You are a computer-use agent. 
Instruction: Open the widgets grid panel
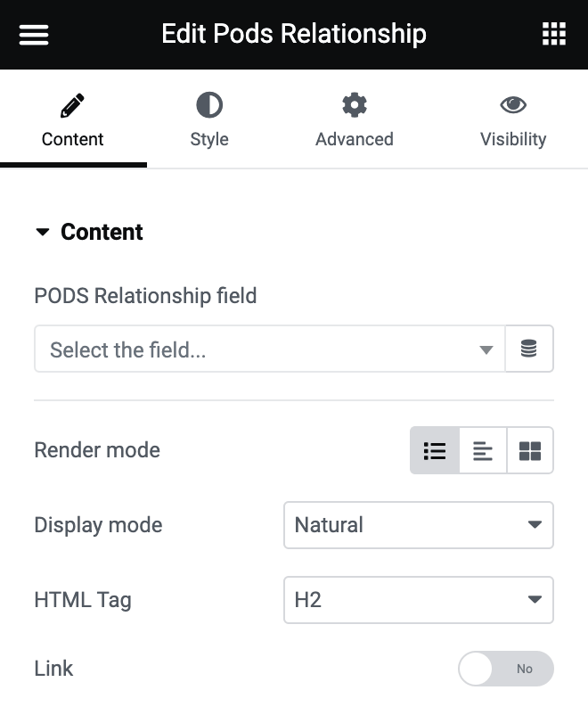(x=554, y=35)
